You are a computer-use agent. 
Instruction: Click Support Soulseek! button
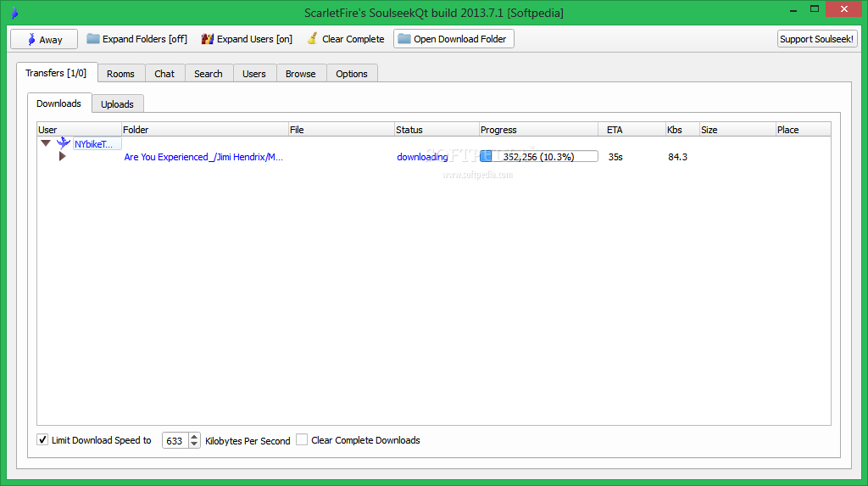[x=816, y=39]
